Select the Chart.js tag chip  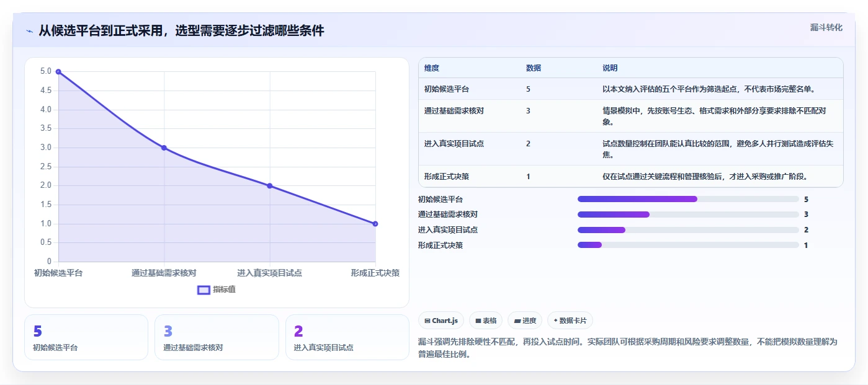441,321
